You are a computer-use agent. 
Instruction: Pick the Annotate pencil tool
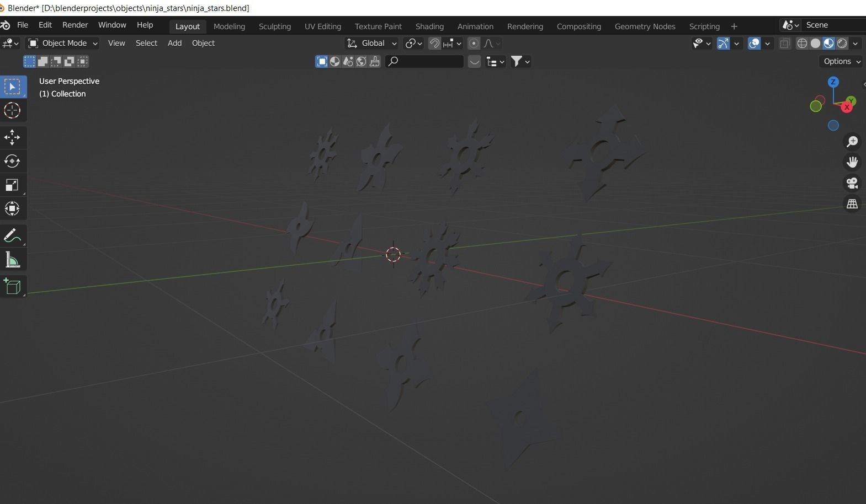tap(12, 236)
